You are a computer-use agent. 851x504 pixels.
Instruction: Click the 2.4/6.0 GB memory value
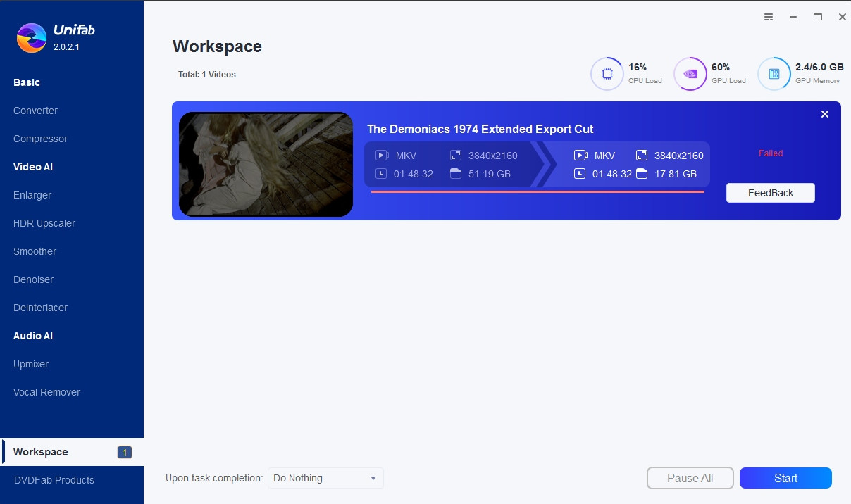pos(819,67)
